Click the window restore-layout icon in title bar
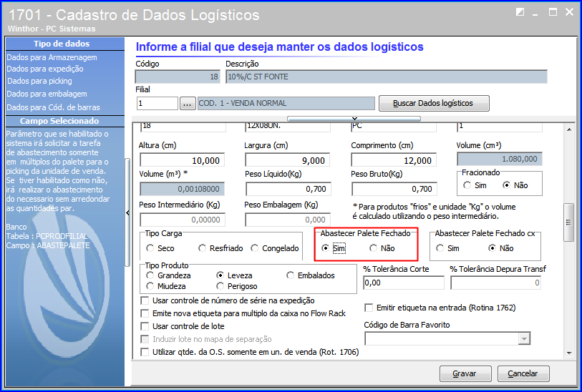 520,12
